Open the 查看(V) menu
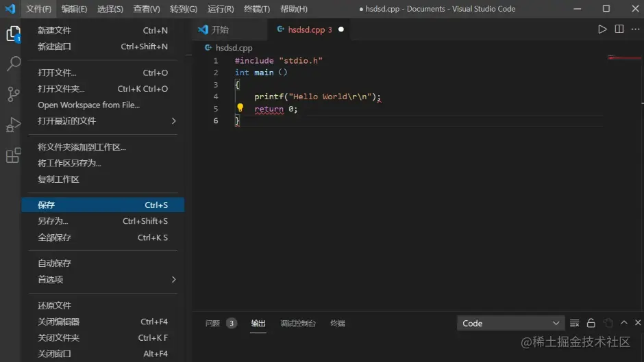The height and width of the screenshot is (362, 644). pos(147,9)
